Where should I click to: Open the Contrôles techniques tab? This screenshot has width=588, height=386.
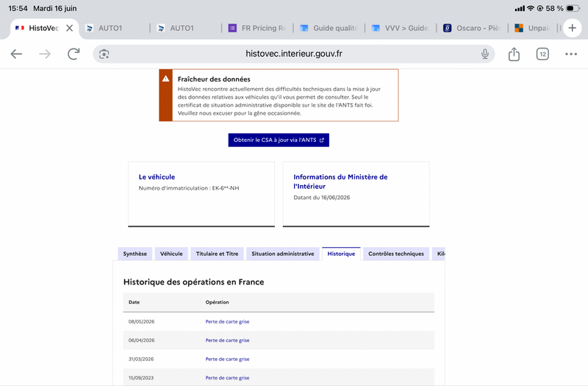[x=396, y=254]
